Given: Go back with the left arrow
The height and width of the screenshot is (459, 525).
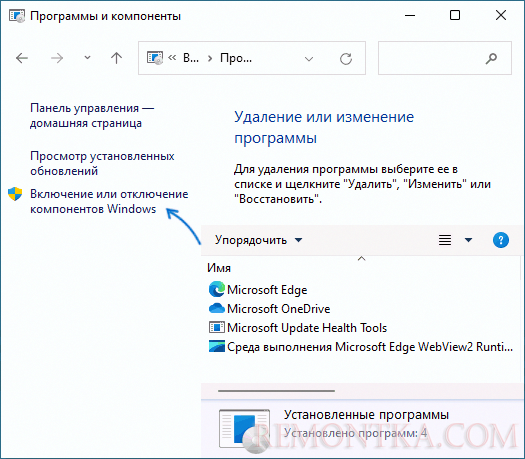Looking at the screenshot, I should [x=22, y=58].
